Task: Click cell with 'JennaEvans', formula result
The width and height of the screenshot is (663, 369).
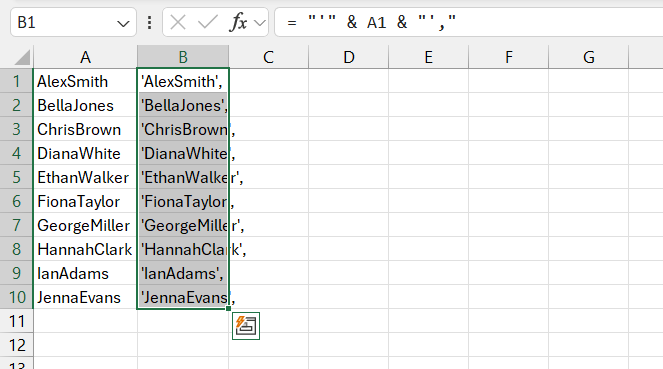Action: click(x=183, y=297)
